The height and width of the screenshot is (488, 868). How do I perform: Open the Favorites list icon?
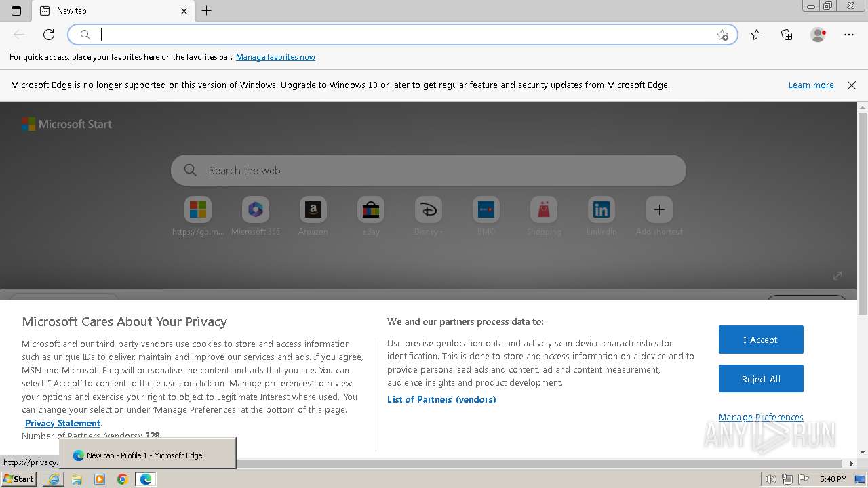coord(757,35)
